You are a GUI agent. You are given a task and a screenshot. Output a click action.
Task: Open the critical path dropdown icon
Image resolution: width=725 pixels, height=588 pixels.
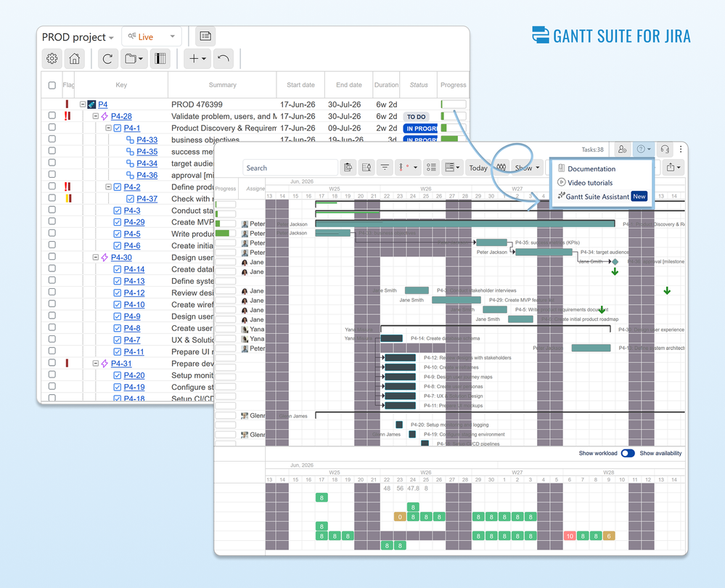point(407,168)
